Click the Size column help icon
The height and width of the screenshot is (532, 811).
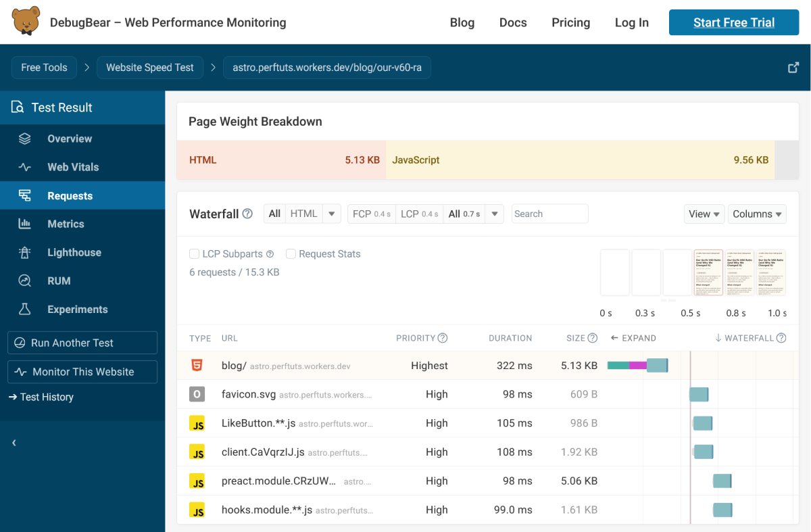tap(593, 338)
